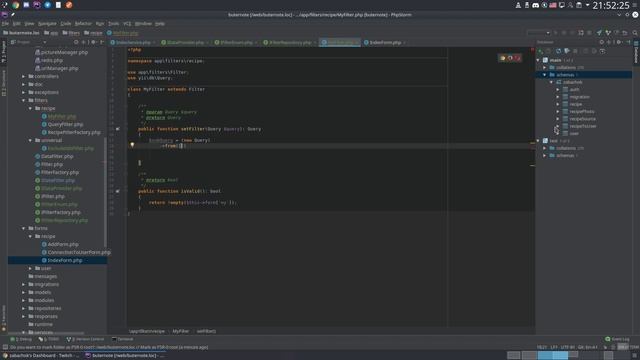The image size is (640, 360).
Task: Expand the migration table node
Action: (558, 97)
